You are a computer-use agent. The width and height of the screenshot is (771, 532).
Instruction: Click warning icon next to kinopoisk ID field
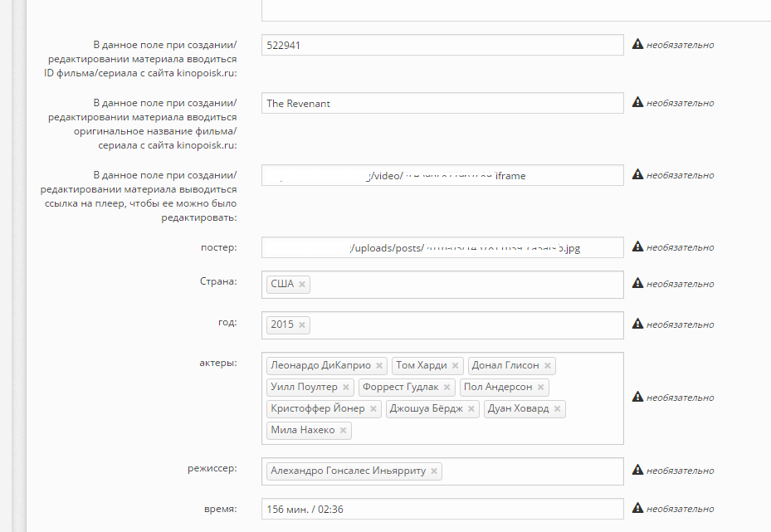tap(637, 44)
